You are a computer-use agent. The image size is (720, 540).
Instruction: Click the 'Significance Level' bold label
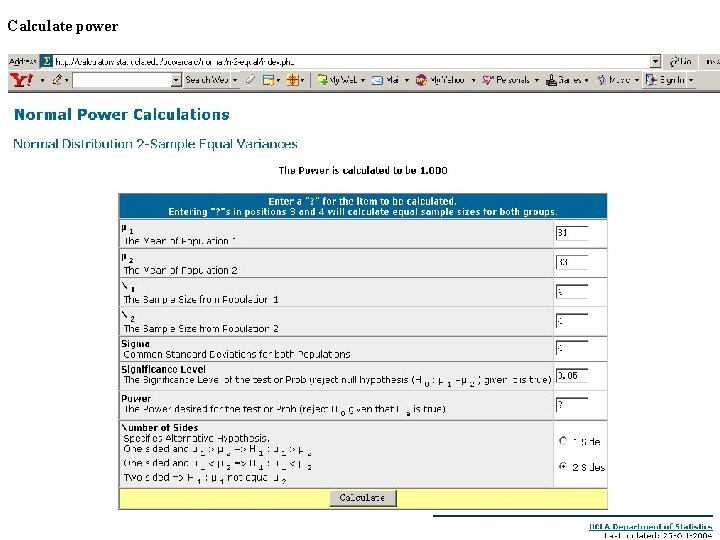point(163,369)
